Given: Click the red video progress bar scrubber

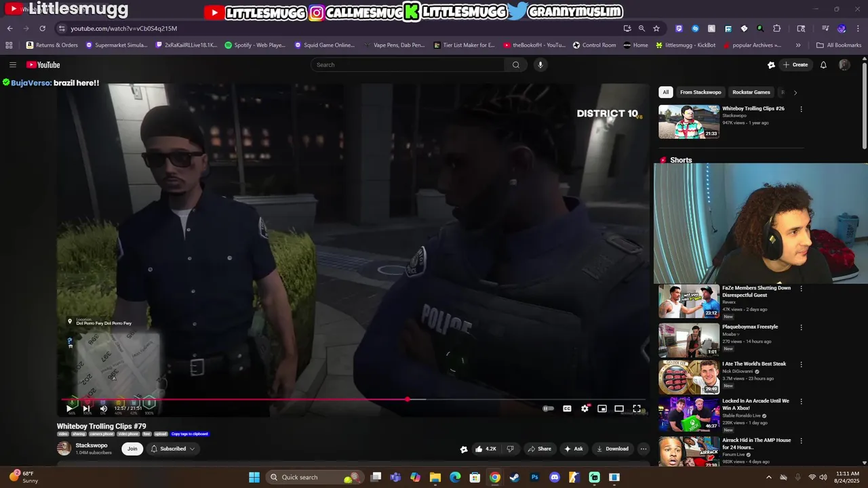Looking at the screenshot, I should 407,399.
